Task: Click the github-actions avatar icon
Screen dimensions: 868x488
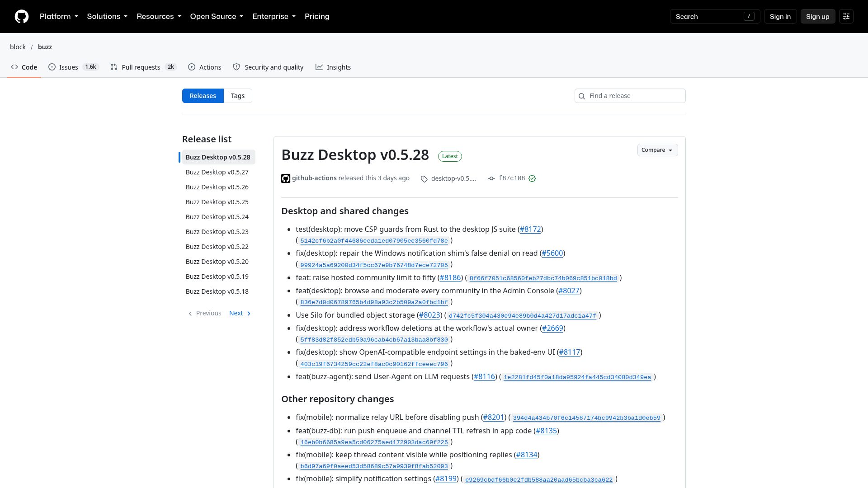Action: (286, 178)
